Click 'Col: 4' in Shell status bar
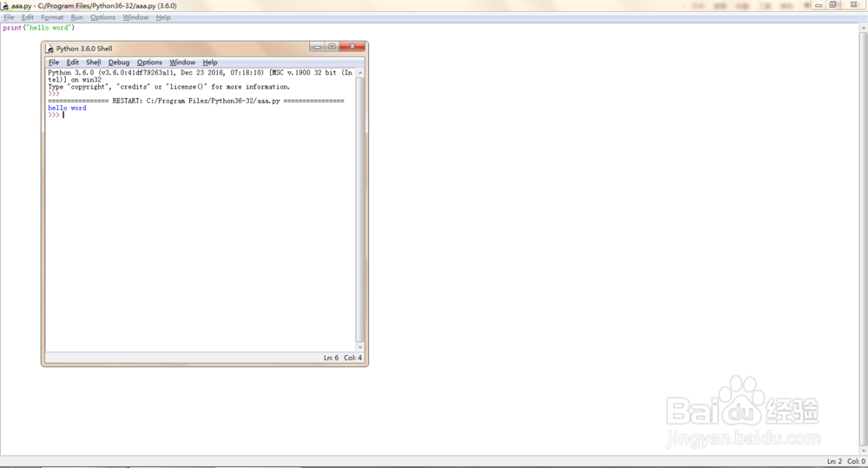Screen dimensions: 868x468 (352, 358)
